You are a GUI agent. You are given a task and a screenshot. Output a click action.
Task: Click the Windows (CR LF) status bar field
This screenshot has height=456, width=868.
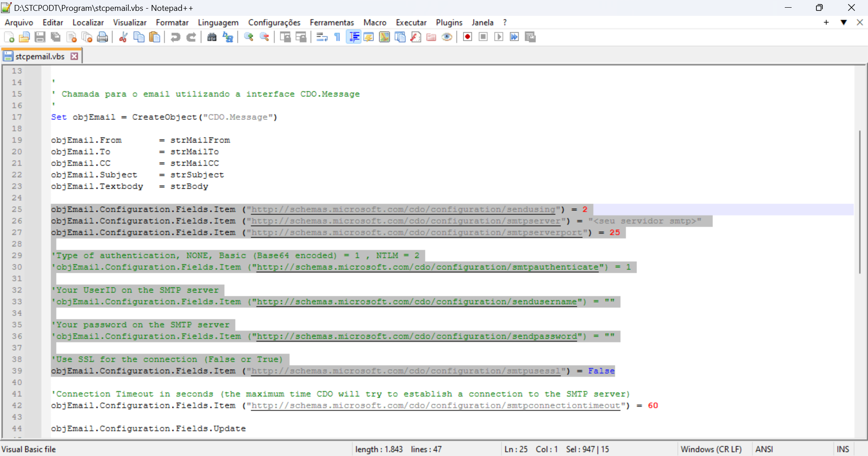(x=711, y=449)
